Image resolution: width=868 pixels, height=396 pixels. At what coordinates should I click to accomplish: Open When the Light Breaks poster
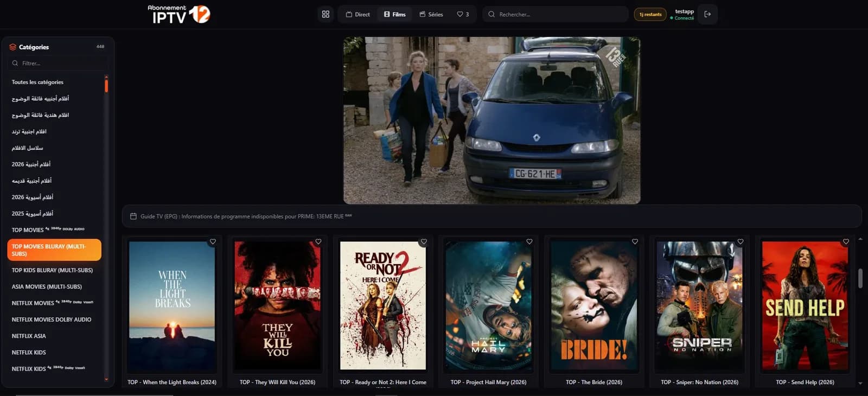[172, 305]
